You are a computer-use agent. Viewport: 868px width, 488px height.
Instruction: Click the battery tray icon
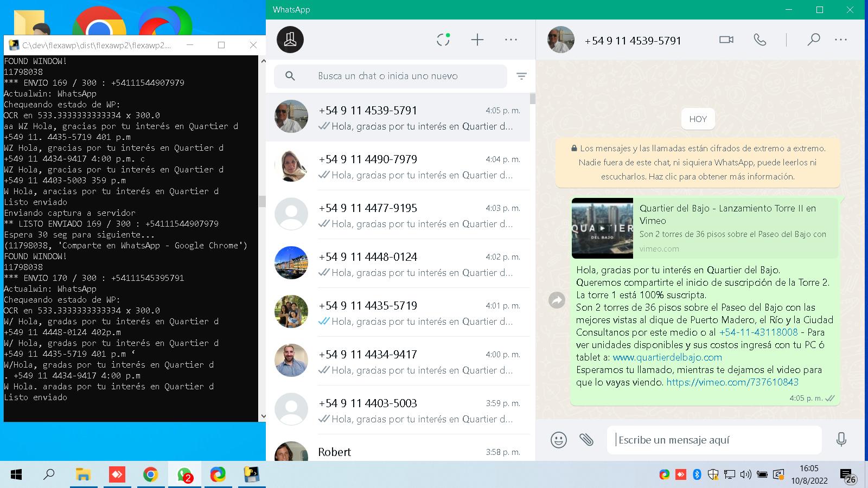[x=762, y=475]
